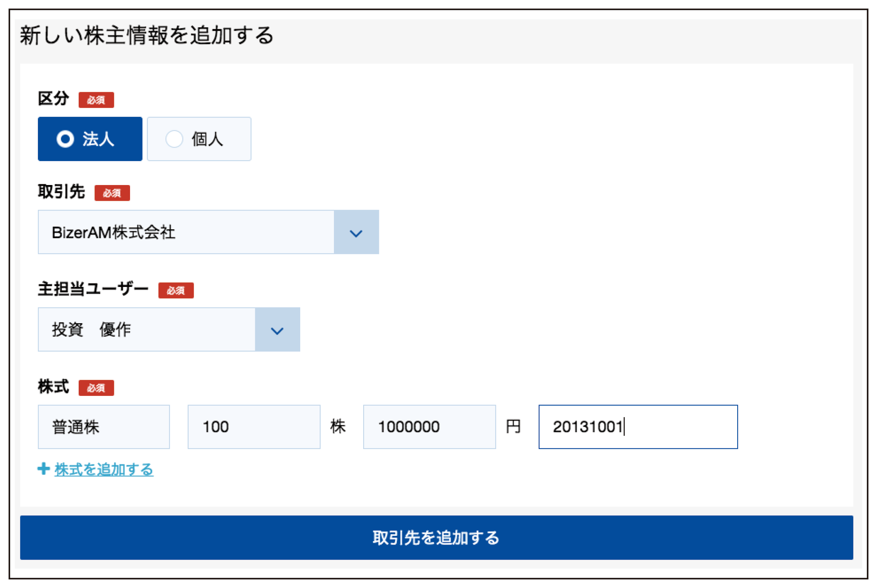This screenshot has width=877, height=588.
Task: Click the 株式 field label
Action: coord(53,387)
